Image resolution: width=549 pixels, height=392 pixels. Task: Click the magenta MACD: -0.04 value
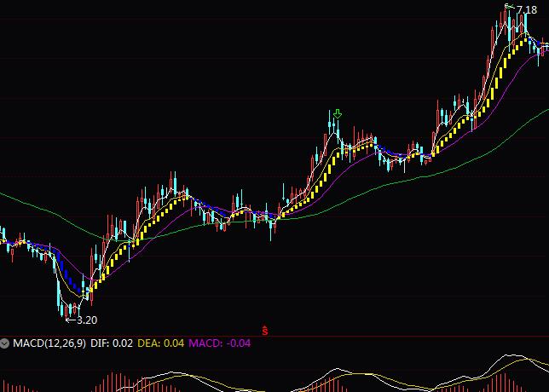point(219,343)
